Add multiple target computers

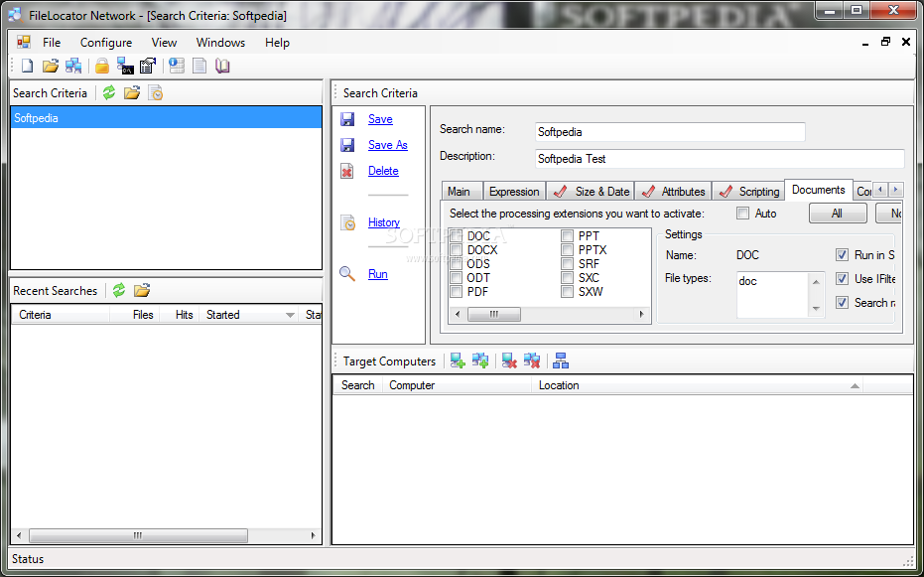coord(480,361)
